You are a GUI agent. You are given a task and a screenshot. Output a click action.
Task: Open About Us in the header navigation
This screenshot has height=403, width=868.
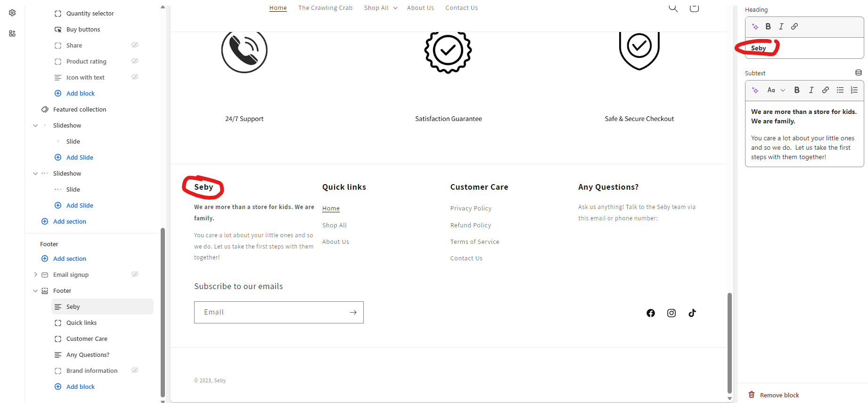[x=420, y=8]
